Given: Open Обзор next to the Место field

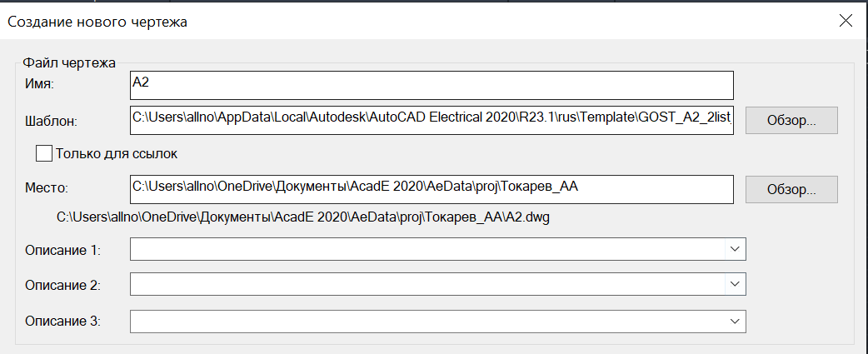Looking at the screenshot, I should tap(791, 190).
